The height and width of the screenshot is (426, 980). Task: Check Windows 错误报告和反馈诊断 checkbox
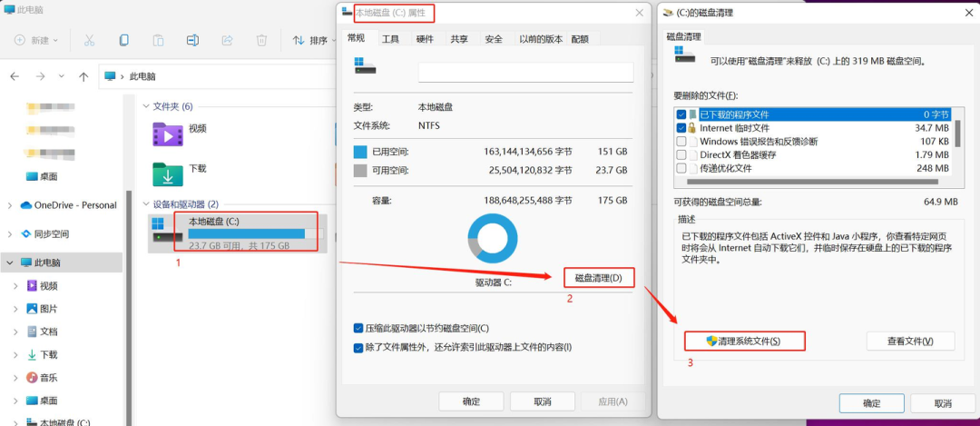[681, 142]
